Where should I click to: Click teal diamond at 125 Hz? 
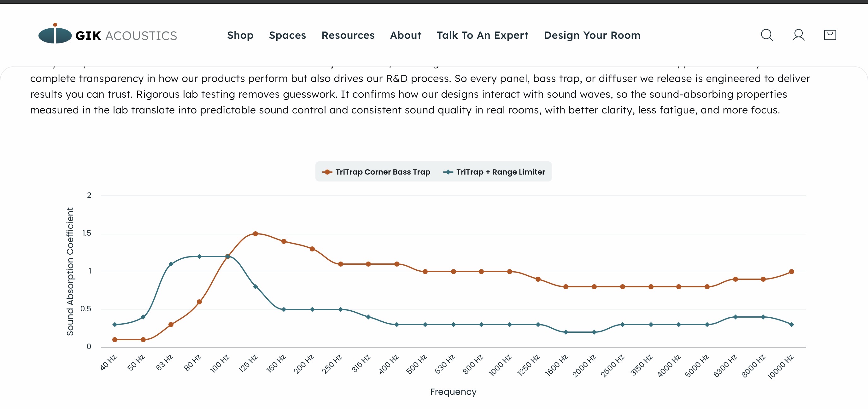click(255, 287)
